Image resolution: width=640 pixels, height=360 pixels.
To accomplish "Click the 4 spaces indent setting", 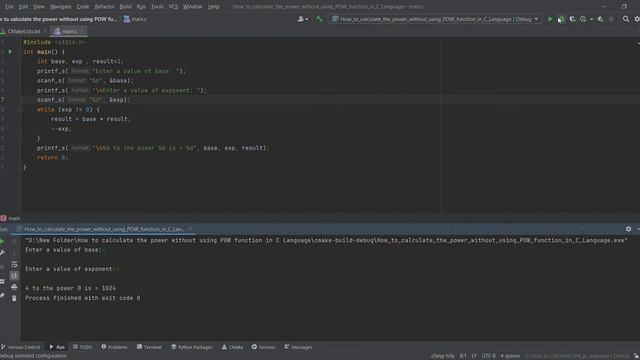I will click(510, 356).
